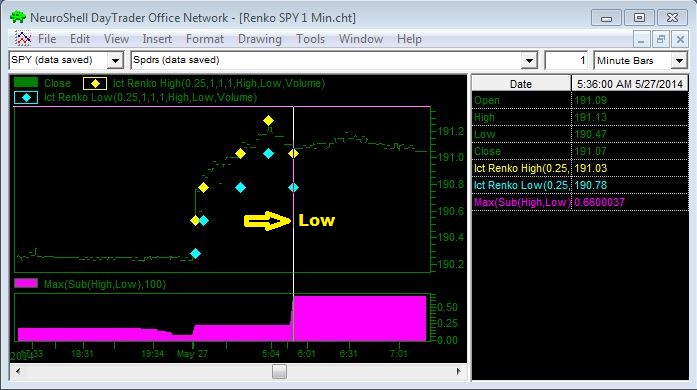Open the File menu

click(47, 39)
